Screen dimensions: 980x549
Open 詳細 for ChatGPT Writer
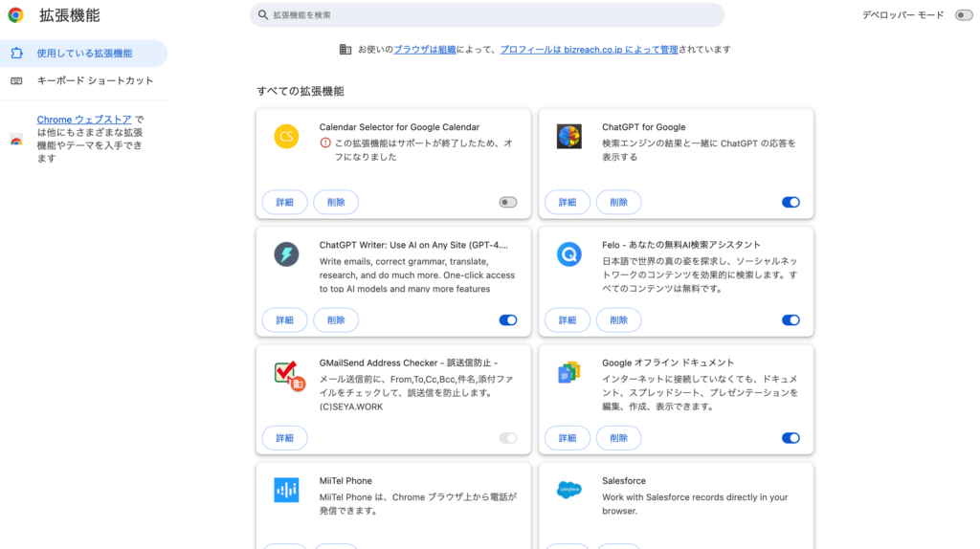pyautogui.click(x=284, y=320)
